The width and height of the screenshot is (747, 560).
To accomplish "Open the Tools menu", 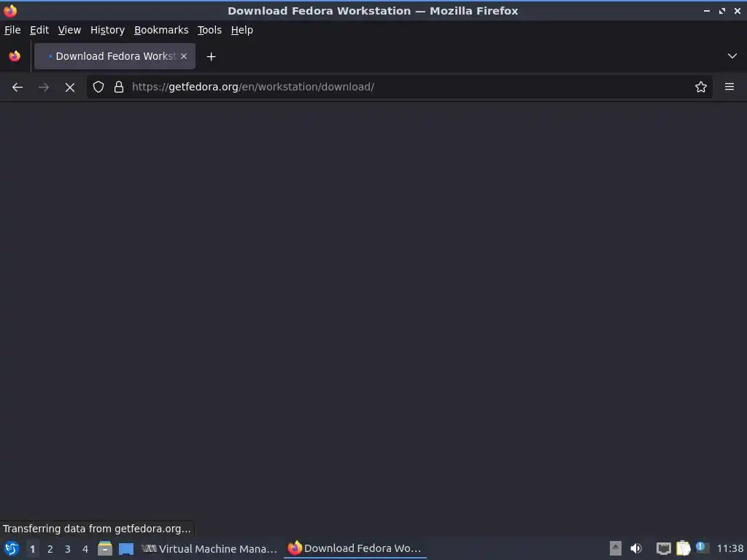I will pos(209,30).
